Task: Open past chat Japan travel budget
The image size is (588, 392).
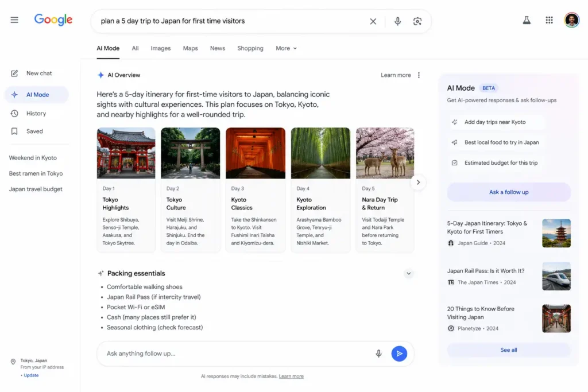Action: [36, 189]
